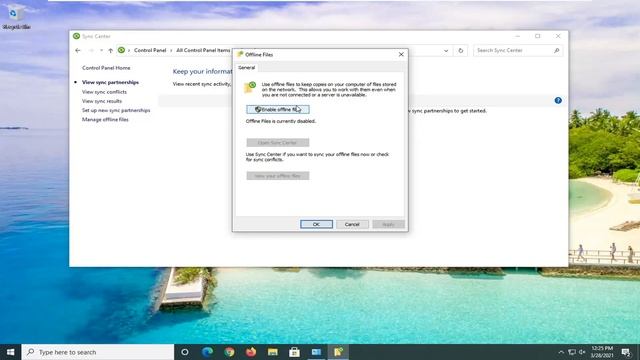
Task: Open Manage offline files link
Action: tap(105, 120)
